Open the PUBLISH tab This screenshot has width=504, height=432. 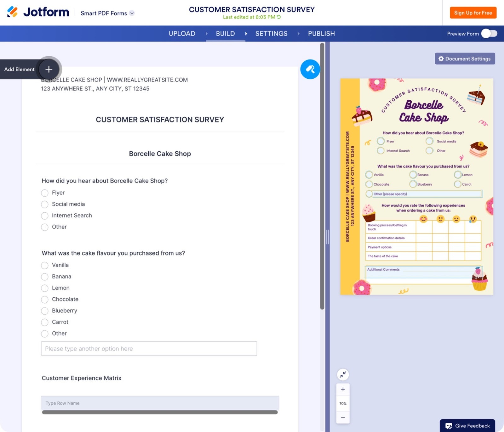pyautogui.click(x=321, y=33)
